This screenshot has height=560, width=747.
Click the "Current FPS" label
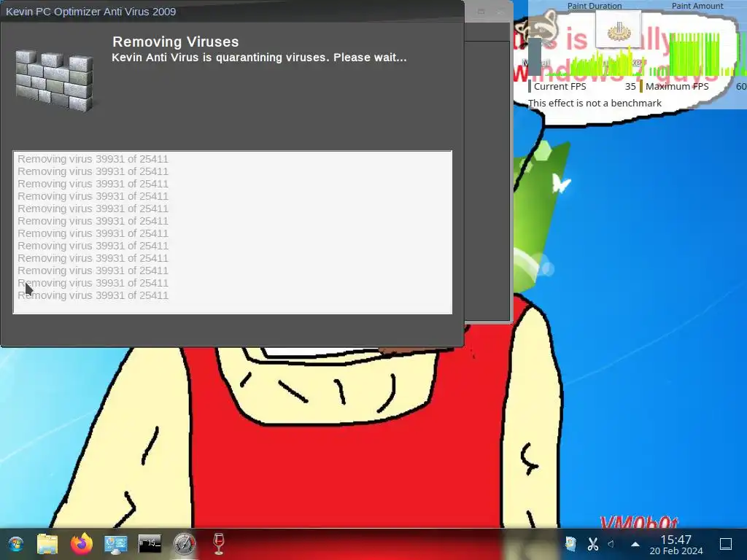[x=560, y=86]
